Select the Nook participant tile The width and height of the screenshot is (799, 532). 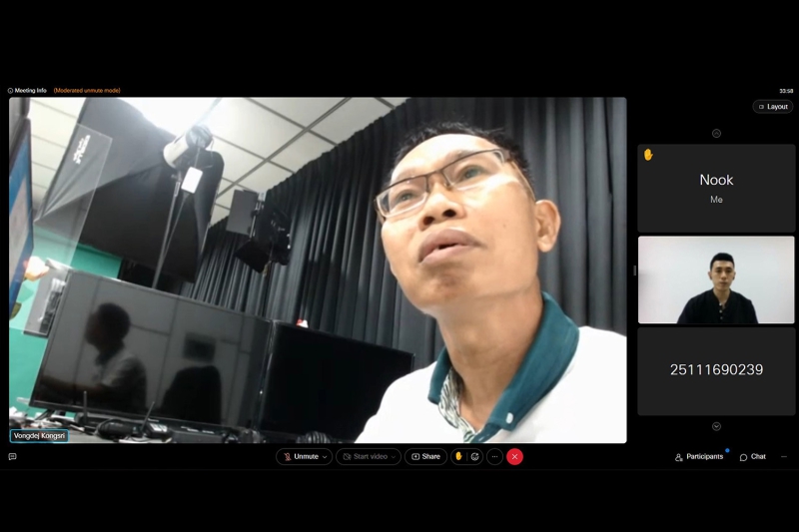[x=716, y=188]
